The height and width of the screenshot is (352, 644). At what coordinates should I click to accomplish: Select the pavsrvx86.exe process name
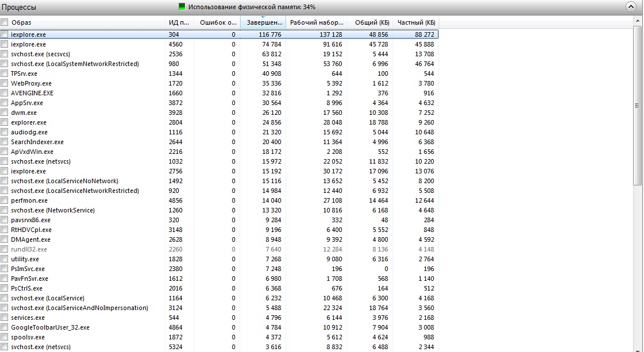pyautogui.click(x=30, y=220)
